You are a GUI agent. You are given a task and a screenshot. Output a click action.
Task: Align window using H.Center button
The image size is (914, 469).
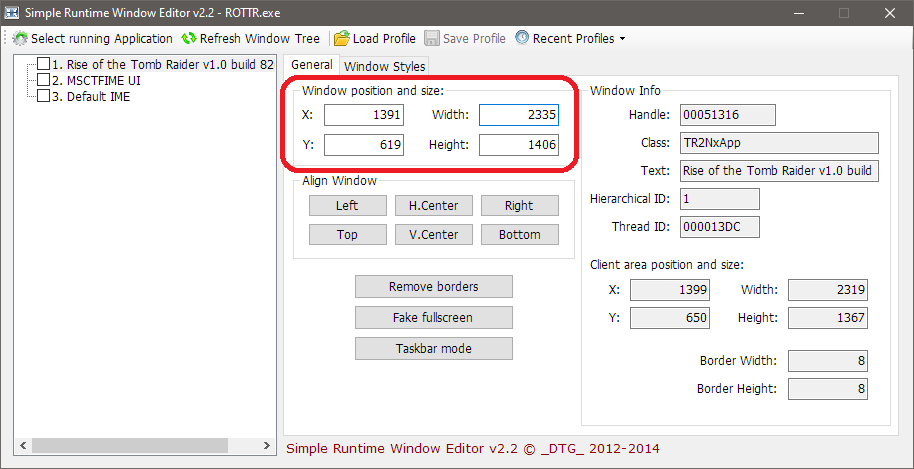click(x=433, y=205)
